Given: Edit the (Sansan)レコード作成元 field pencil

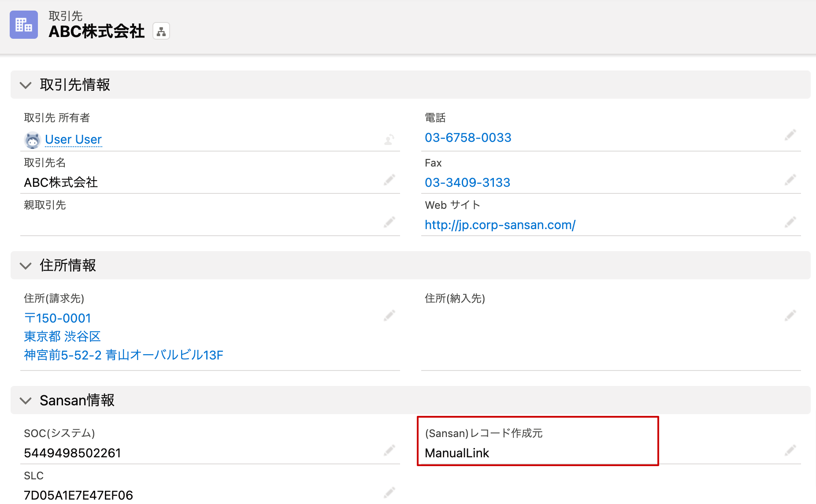Looking at the screenshot, I should (790, 450).
